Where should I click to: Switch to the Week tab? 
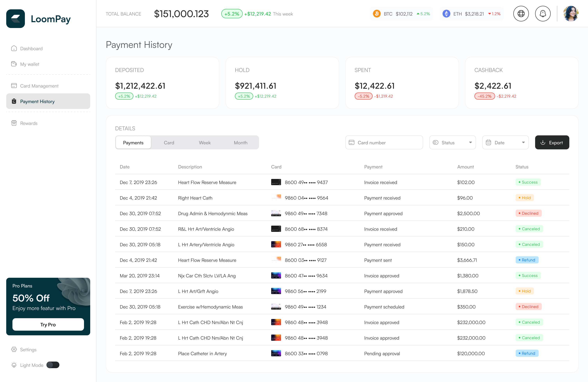pos(205,143)
